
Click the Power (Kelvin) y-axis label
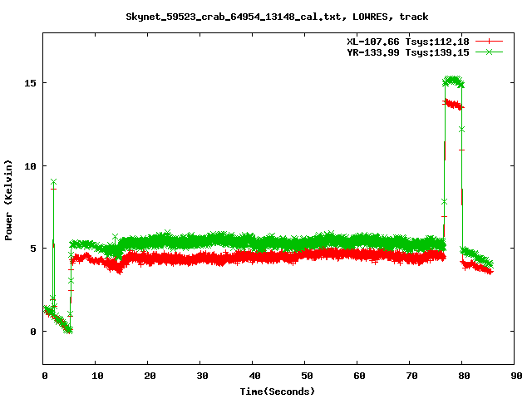pos(8,200)
